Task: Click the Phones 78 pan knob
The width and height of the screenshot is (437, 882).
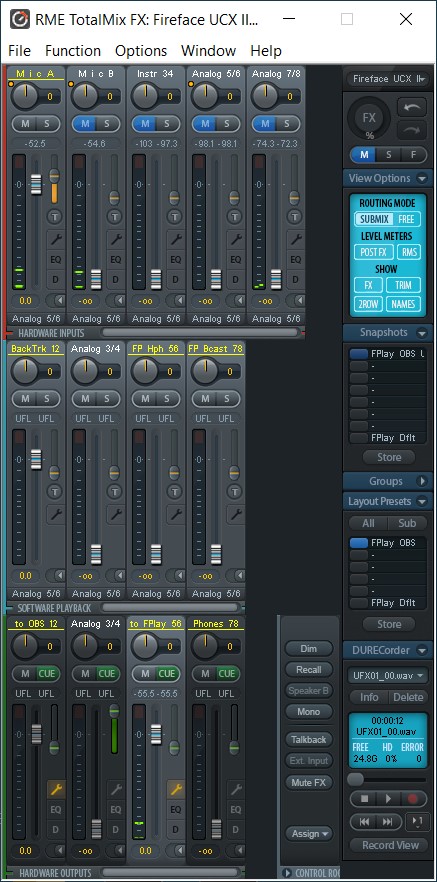Action: [205, 647]
